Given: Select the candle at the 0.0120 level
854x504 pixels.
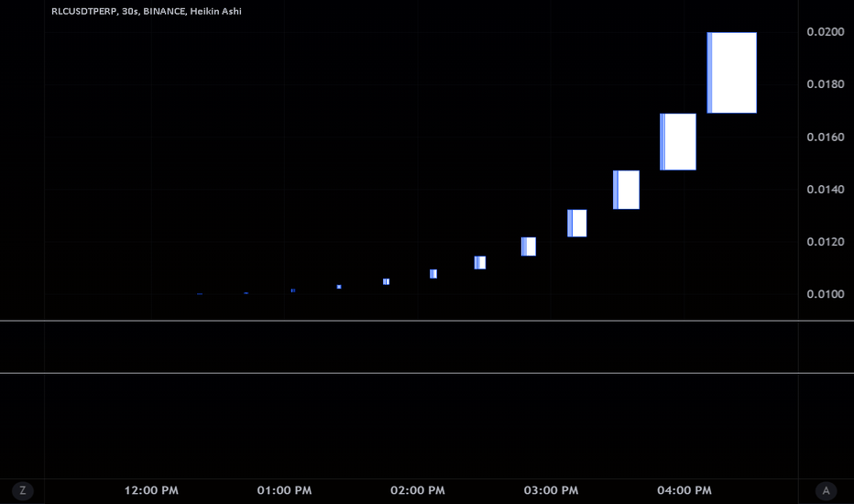Looking at the screenshot, I should pyautogui.click(x=529, y=247).
